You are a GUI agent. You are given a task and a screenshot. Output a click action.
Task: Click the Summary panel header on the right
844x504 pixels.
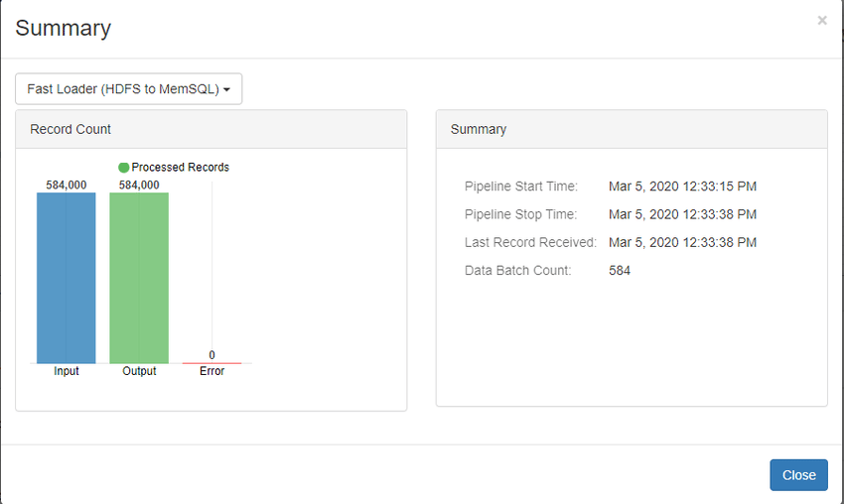[x=631, y=129]
